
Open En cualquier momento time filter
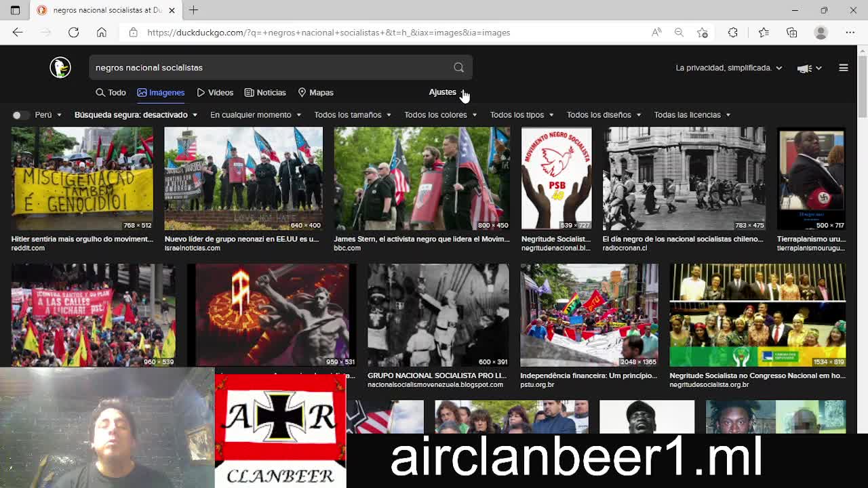256,115
